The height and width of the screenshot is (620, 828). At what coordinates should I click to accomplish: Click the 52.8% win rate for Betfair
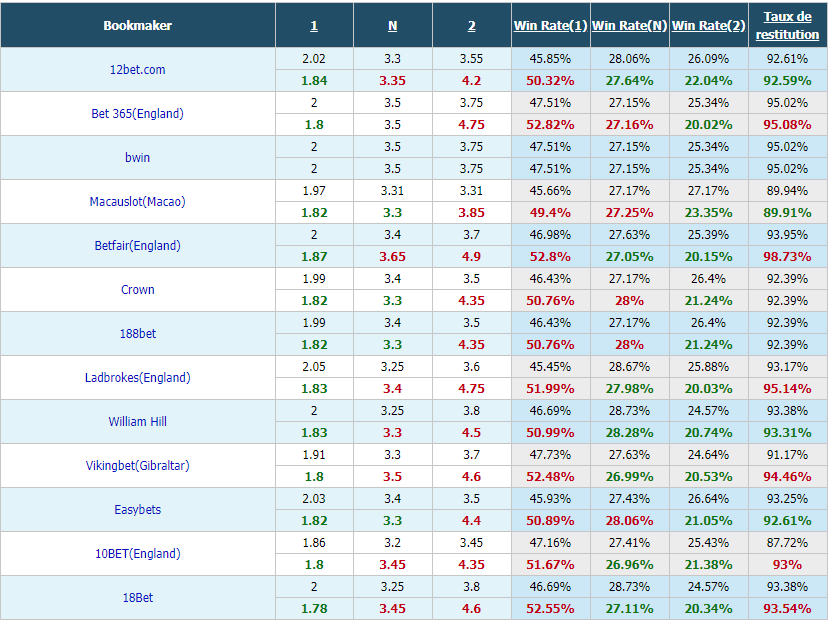pyautogui.click(x=550, y=257)
